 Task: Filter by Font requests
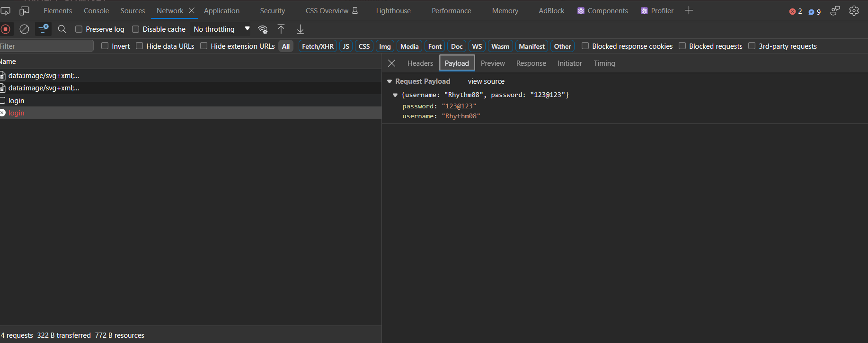click(x=435, y=46)
